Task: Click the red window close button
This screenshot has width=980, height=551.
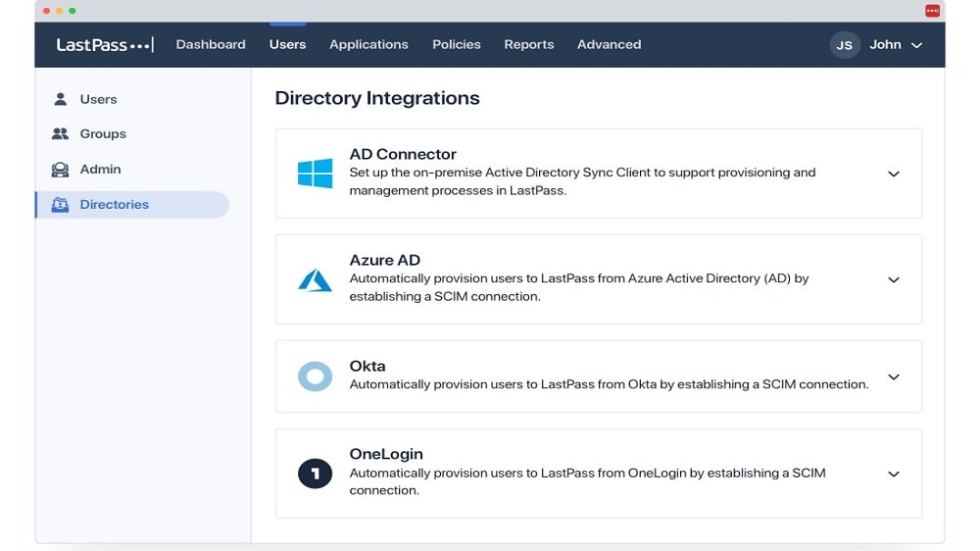Action: [x=46, y=11]
